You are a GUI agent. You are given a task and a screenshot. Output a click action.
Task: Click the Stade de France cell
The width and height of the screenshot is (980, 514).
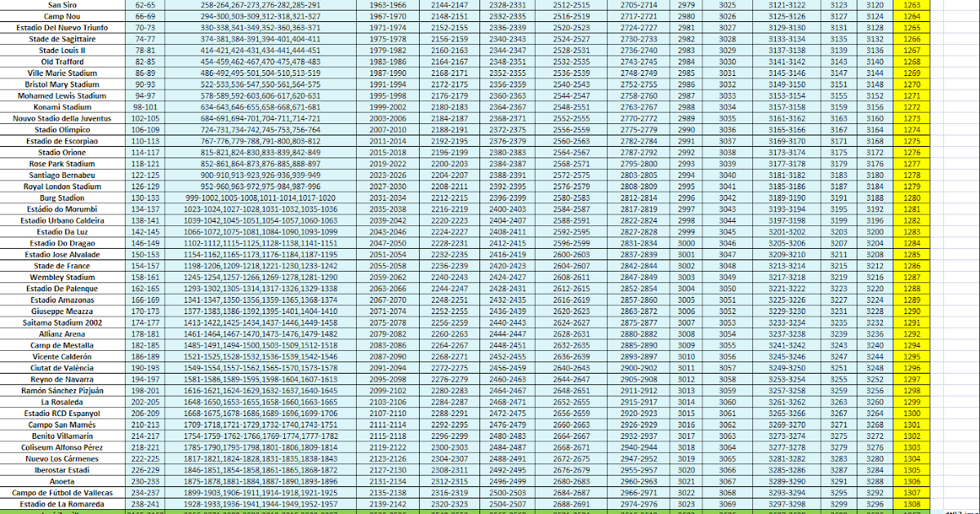[x=63, y=266]
